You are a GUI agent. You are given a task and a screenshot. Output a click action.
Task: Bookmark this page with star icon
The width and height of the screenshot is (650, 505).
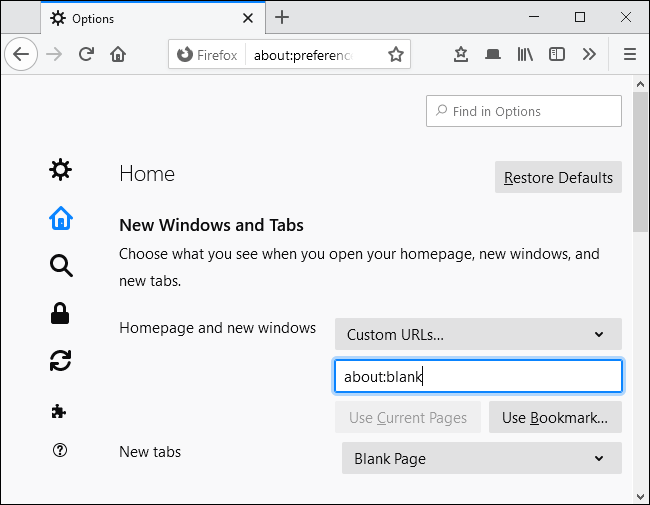coord(396,55)
